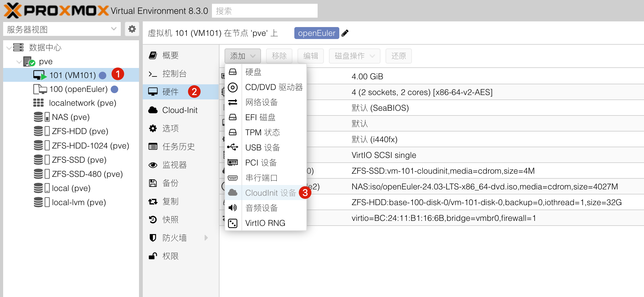This screenshot has height=297, width=644.
Task: Select the Hard Disk icon for 硬盘
Action: (x=233, y=72)
